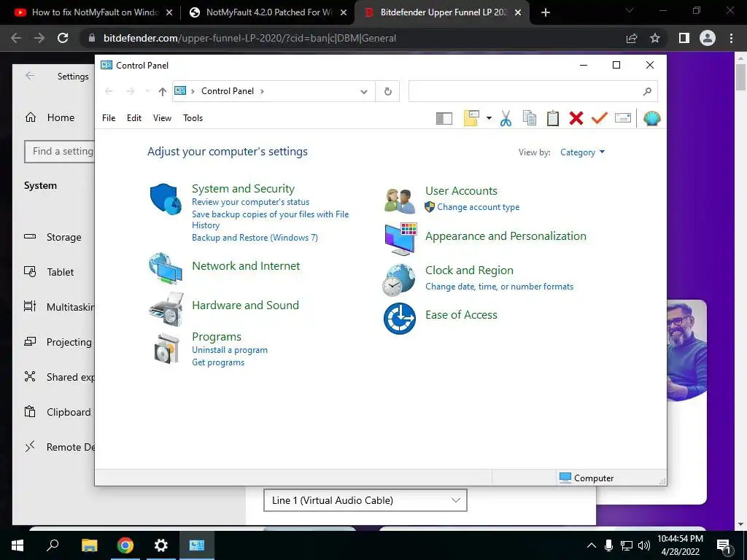Click Save backup copies with File History link
747x560 pixels.
270,219
